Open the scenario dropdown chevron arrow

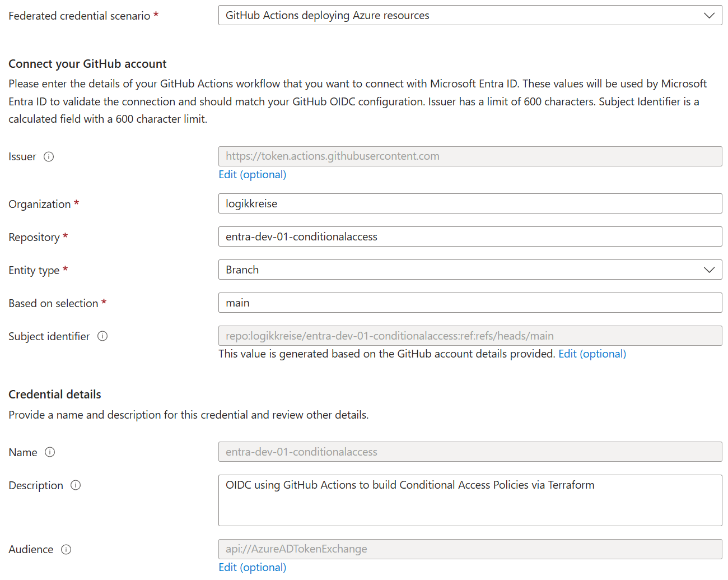(x=710, y=15)
